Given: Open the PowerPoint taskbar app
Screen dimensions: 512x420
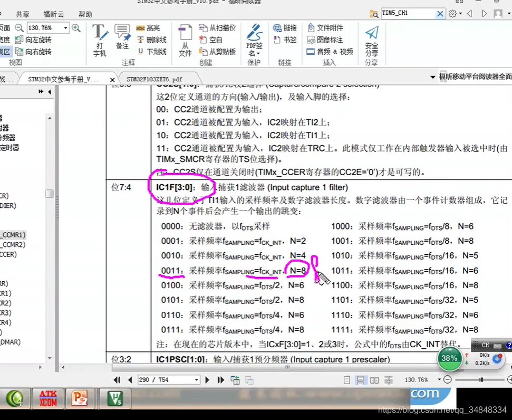Looking at the screenshot, I should coord(80,398).
